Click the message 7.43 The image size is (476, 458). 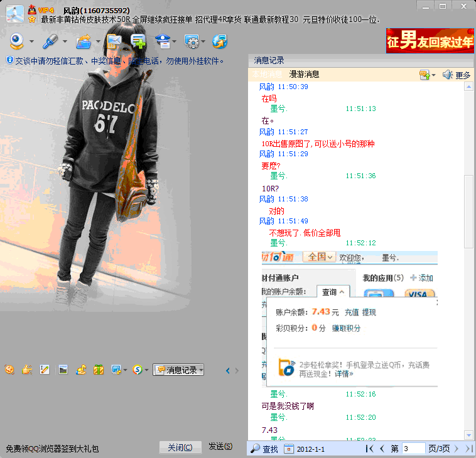point(269,430)
